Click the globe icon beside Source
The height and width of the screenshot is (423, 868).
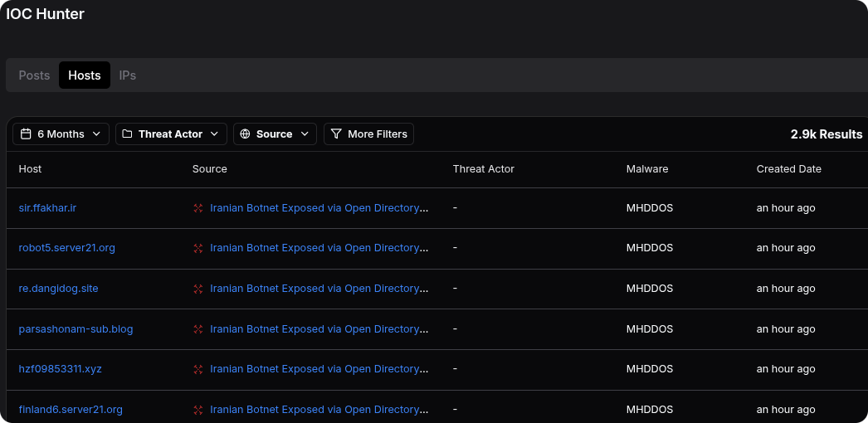click(x=246, y=134)
